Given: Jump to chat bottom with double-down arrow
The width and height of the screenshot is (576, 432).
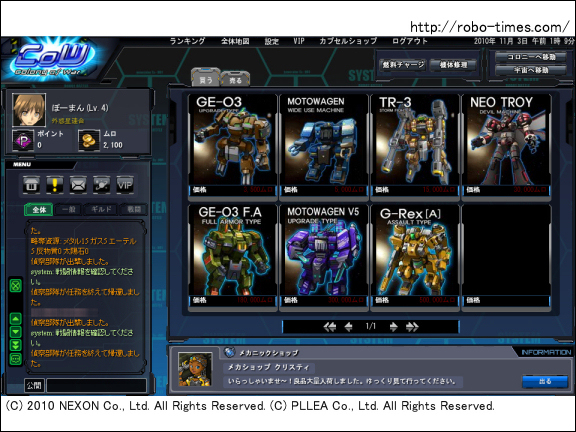Looking at the screenshot, I should [x=15, y=345].
